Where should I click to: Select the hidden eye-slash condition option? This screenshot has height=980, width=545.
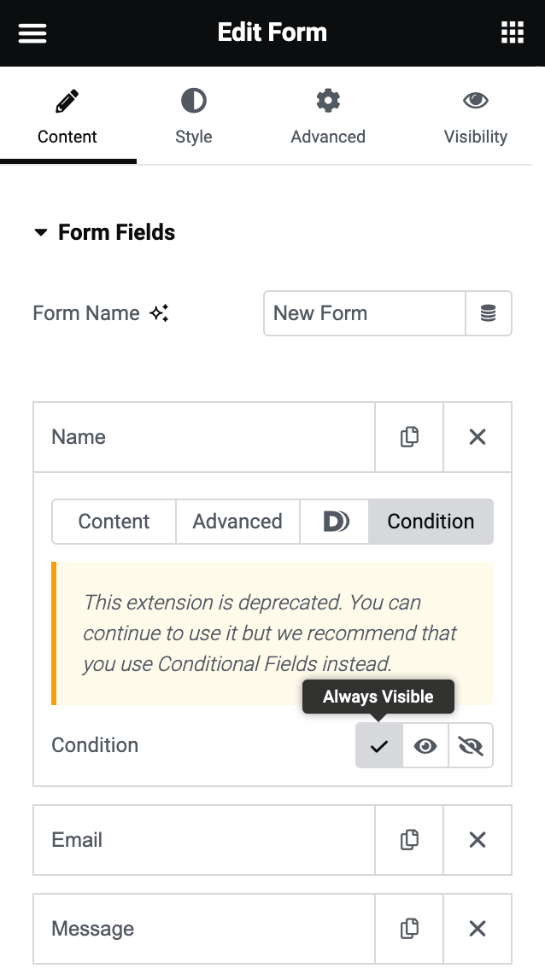(471, 744)
